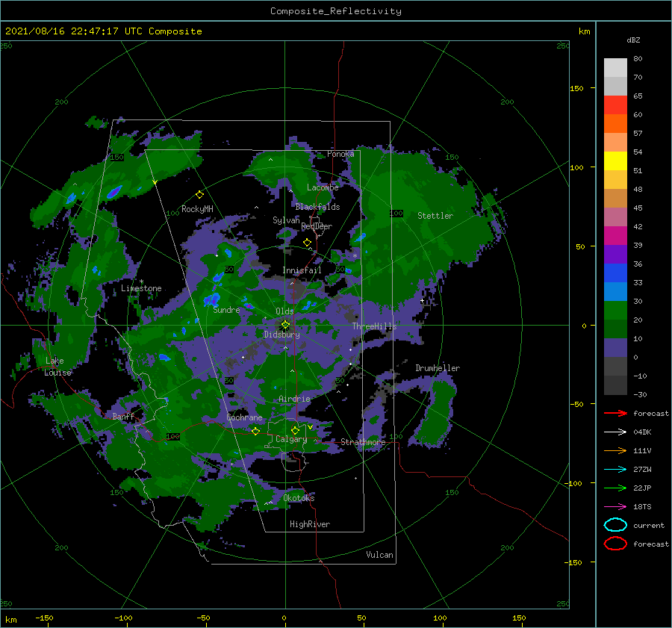Click the dBZ legend heading

[633, 40]
